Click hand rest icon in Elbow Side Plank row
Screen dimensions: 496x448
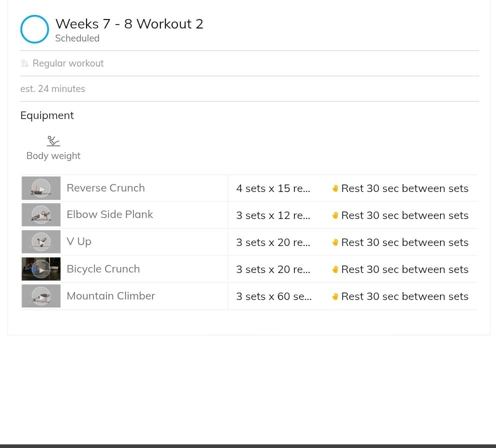[x=335, y=215]
